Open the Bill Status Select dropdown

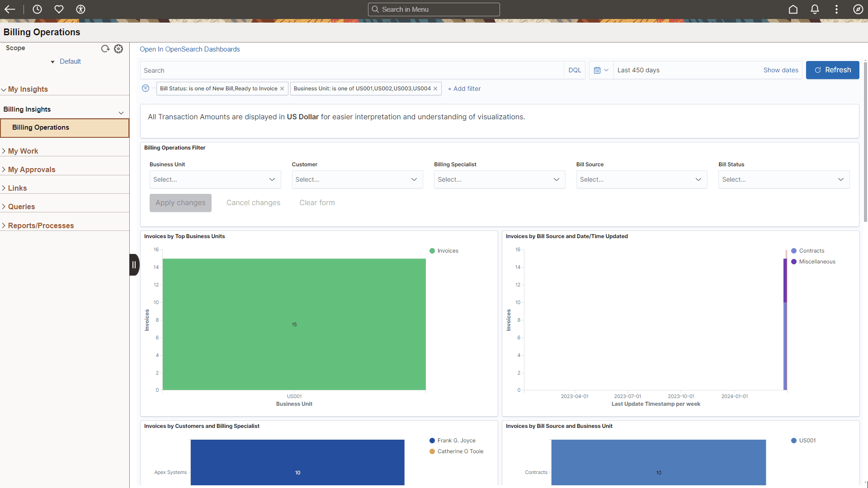click(783, 179)
